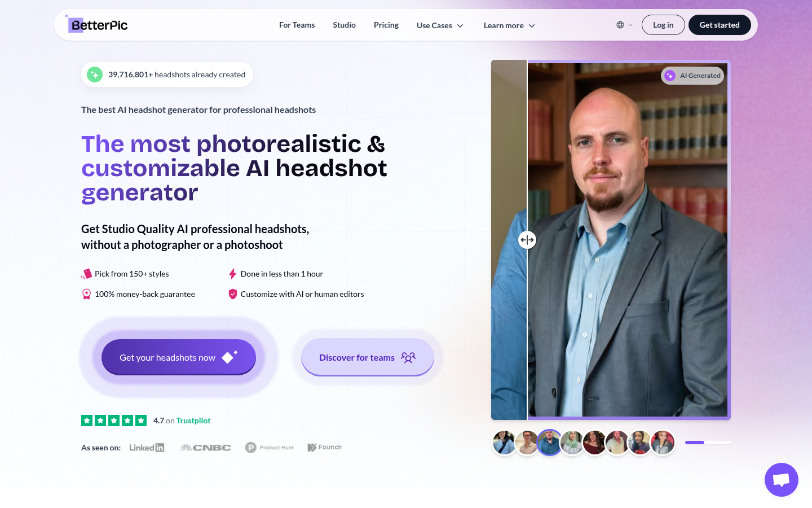
Task: Select the woman with seatbelt thumbnail
Action: coord(504,443)
